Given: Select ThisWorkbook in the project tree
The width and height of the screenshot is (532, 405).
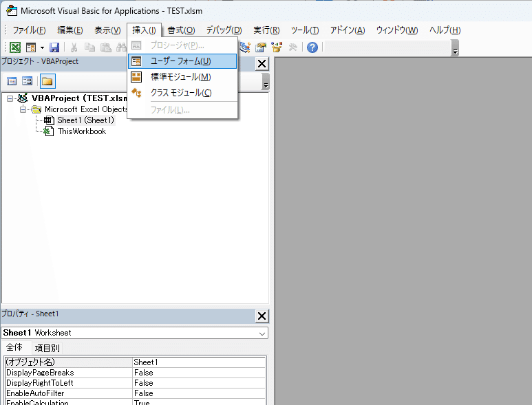Looking at the screenshot, I should [82, 131].
